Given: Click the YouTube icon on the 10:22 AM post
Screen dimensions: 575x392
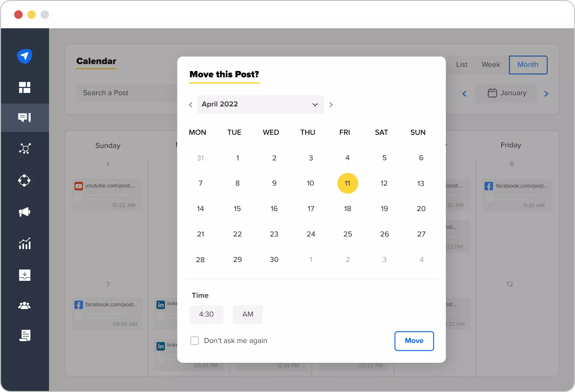Looking at the screenshot, I should click(x=79, y=186).
